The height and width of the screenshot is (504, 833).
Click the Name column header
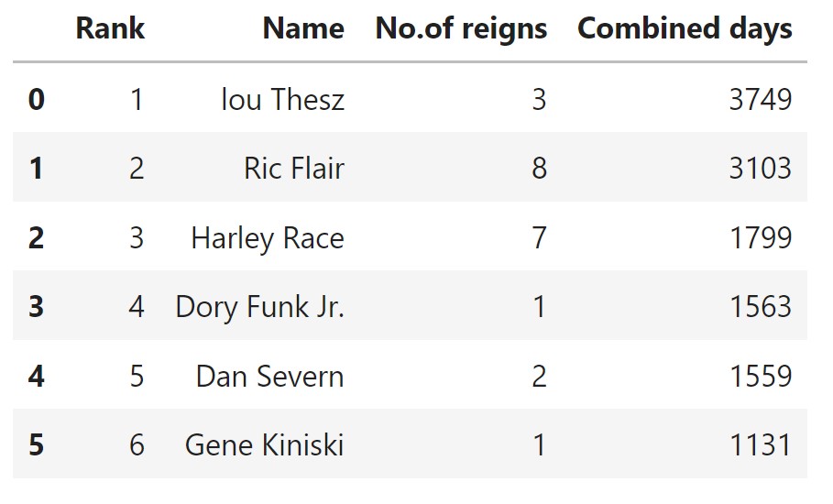point(303,28)
